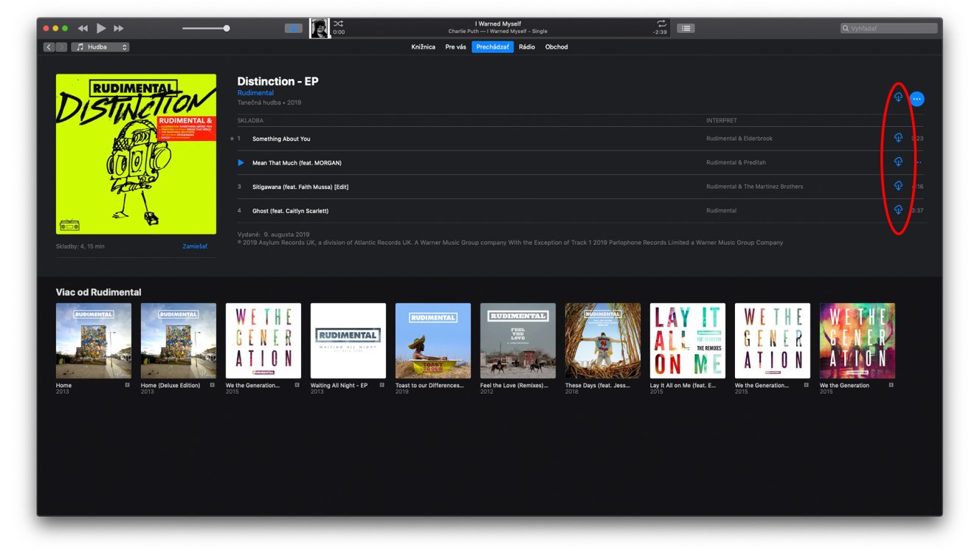Image resolution: width=980 pixels, height=551 pixels.
Task: Open the Home 2013 album
Action: pyautogui.click(x=94, y=341)
